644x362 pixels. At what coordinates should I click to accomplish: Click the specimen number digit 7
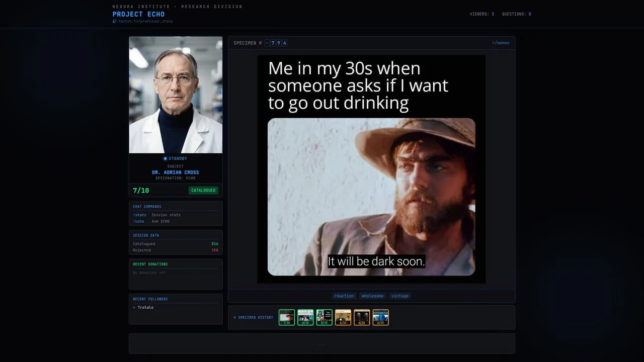pos(273,43)
